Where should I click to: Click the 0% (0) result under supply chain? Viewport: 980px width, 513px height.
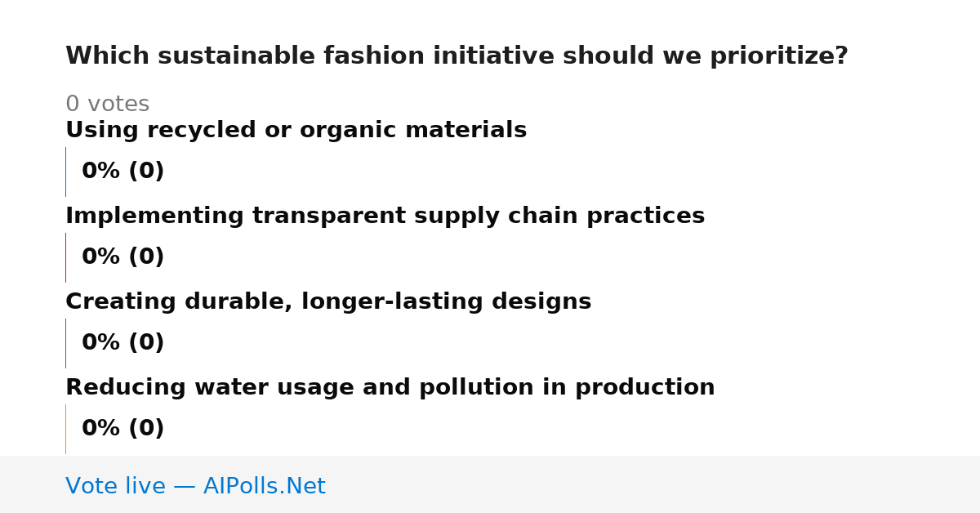click(122, 257)
